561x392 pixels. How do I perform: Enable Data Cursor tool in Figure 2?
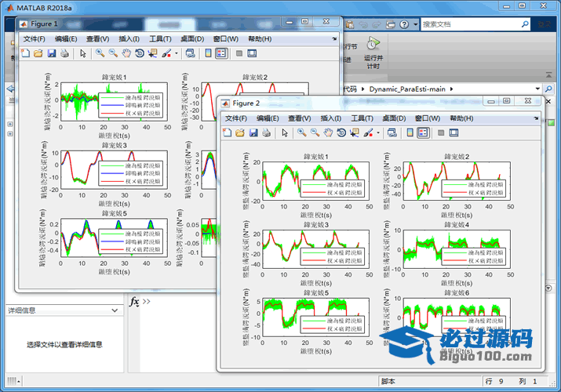(355, 133)
